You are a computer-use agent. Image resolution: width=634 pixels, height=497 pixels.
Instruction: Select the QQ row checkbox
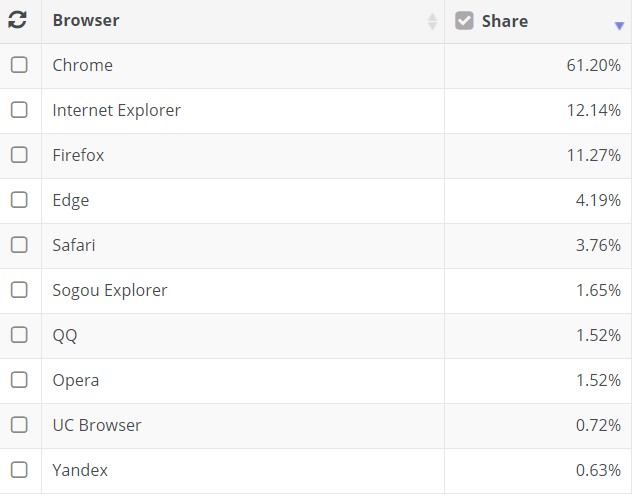coord(19,335)
